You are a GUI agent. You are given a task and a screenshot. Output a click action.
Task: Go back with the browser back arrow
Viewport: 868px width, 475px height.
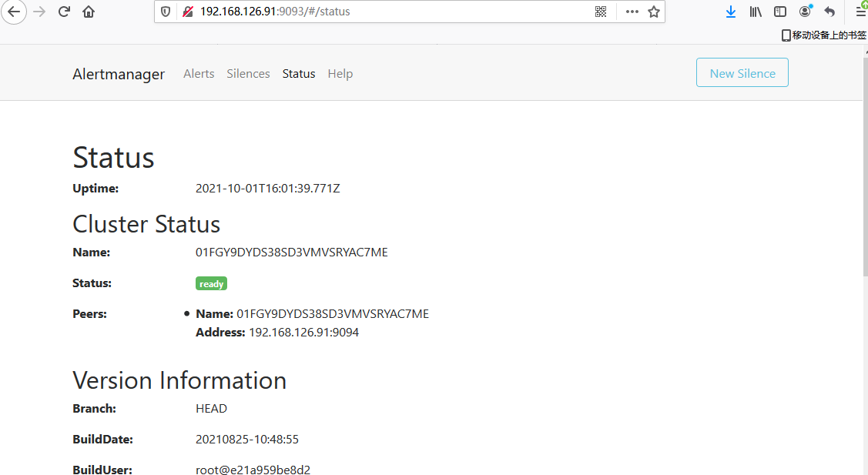(x=14, y=12)
